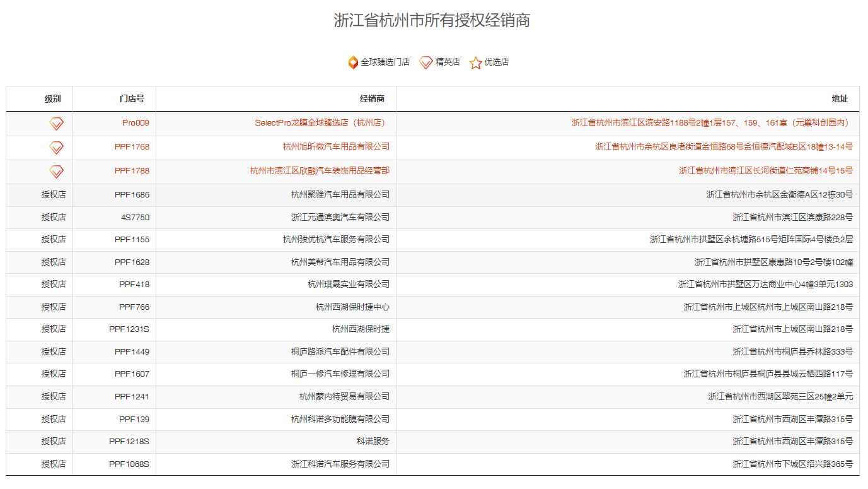The height and width of the screenshot is (489, 868).
Task: Click the page title 浙江省杭州市所有授权经销商
Action: point(432,21)
